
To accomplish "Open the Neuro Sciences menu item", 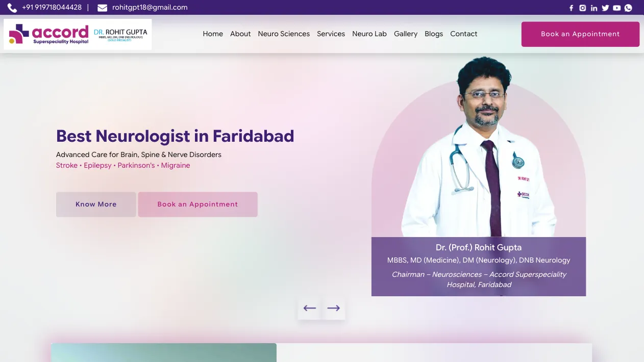I will (x=284, y=34).
